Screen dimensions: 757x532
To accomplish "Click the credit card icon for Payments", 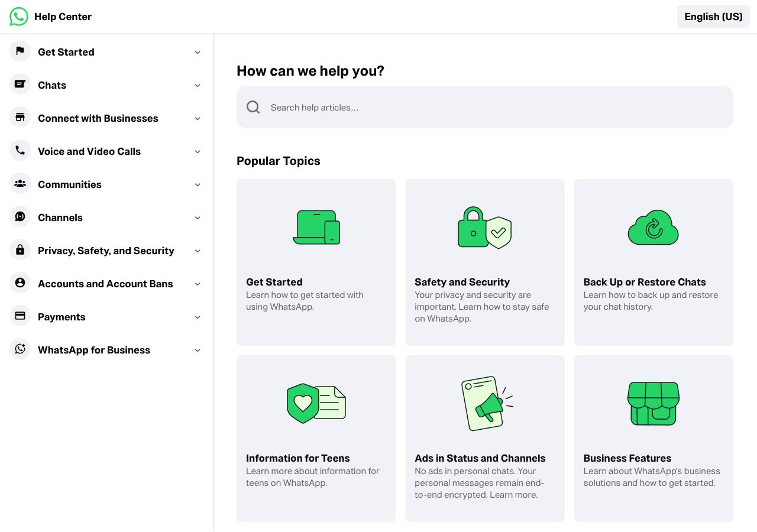I will pyautogui.click(x=20, y=316).
